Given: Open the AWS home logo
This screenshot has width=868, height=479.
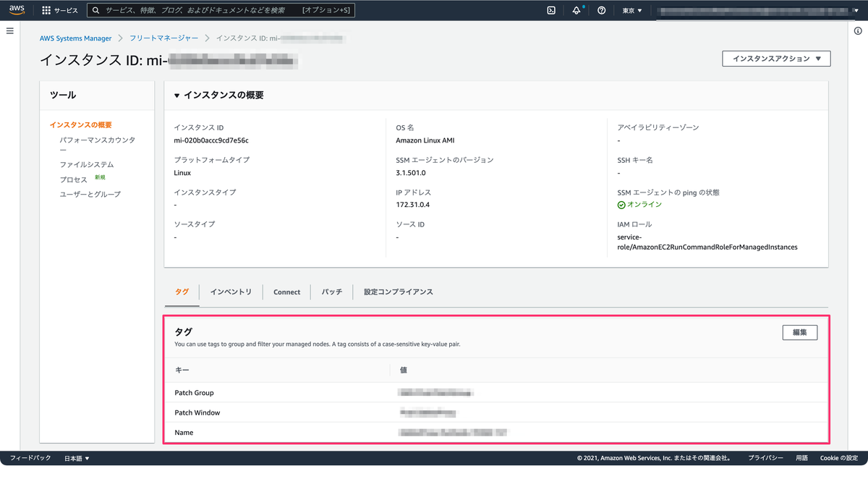Looking at the screenshot, I should tap(17, 10).
